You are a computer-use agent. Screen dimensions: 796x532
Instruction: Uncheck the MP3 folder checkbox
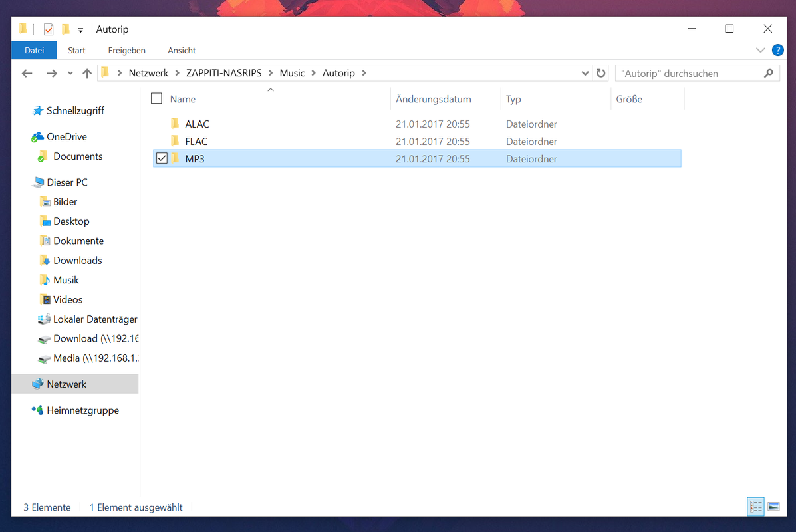pos(162,158)
